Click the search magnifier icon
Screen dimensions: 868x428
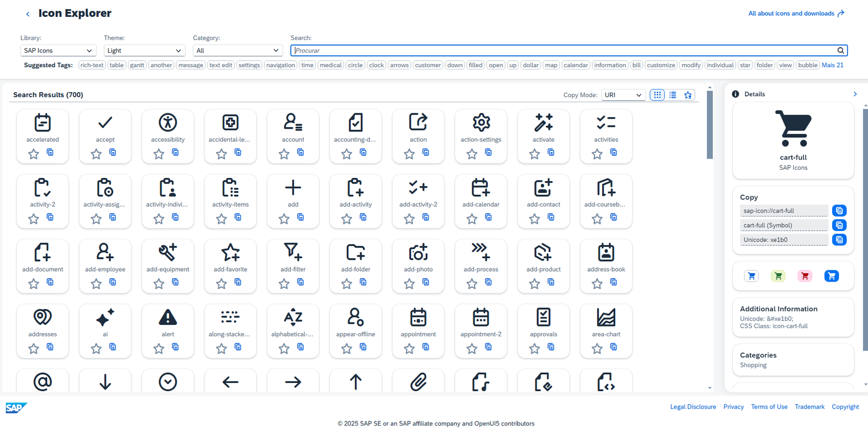tap(840, 50)
